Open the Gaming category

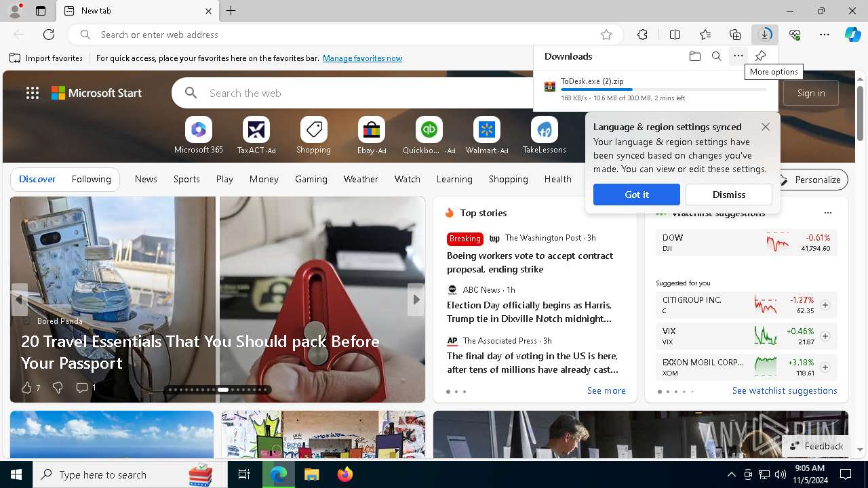311,180
